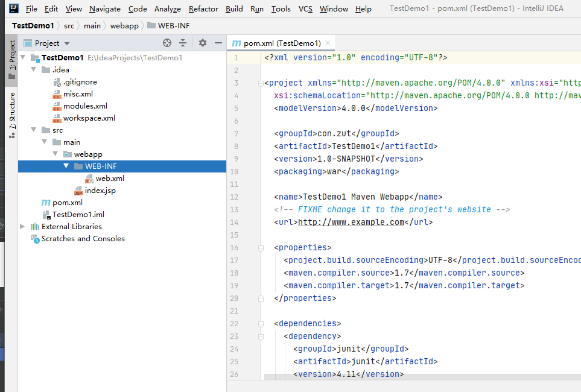Open the Project view dropdown arrow
Image resolution: width=581 pixels, height=392 pixels.
click(x=67, y=43)
